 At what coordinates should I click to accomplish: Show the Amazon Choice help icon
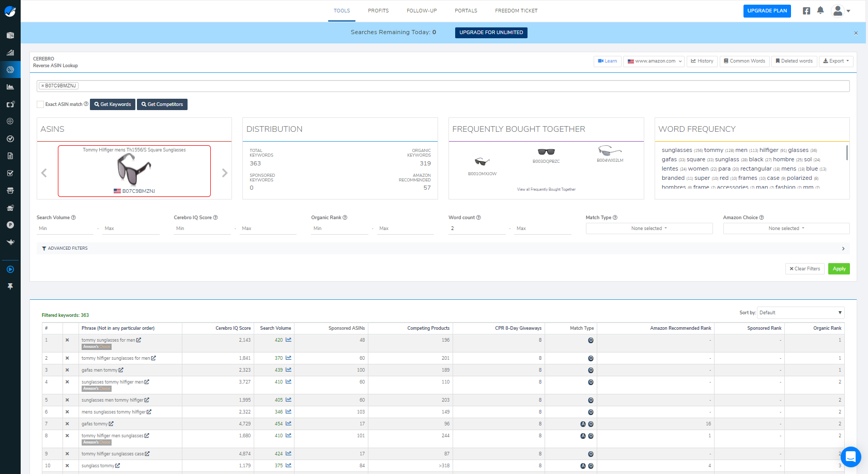point(762,218)
